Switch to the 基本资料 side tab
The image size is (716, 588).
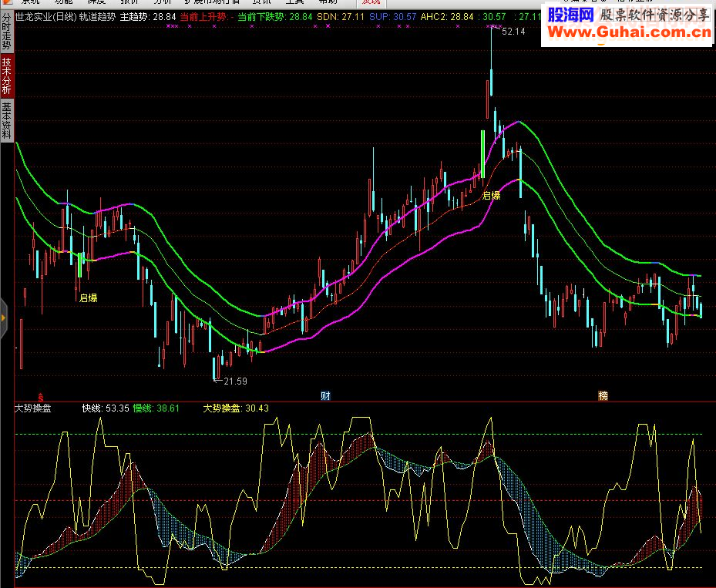7,120
